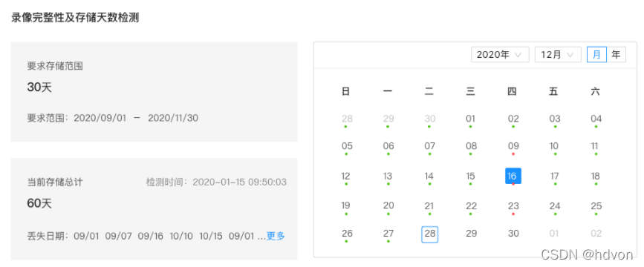Pick date 09 with red dot
This screenshot has height=267, width=644.
pyautogui.click(x=513, y=146)
